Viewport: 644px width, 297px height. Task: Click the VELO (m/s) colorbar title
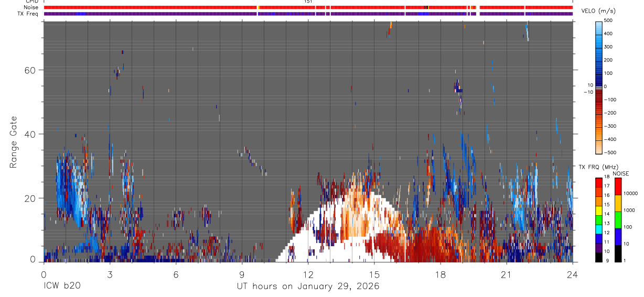[599, 11]
